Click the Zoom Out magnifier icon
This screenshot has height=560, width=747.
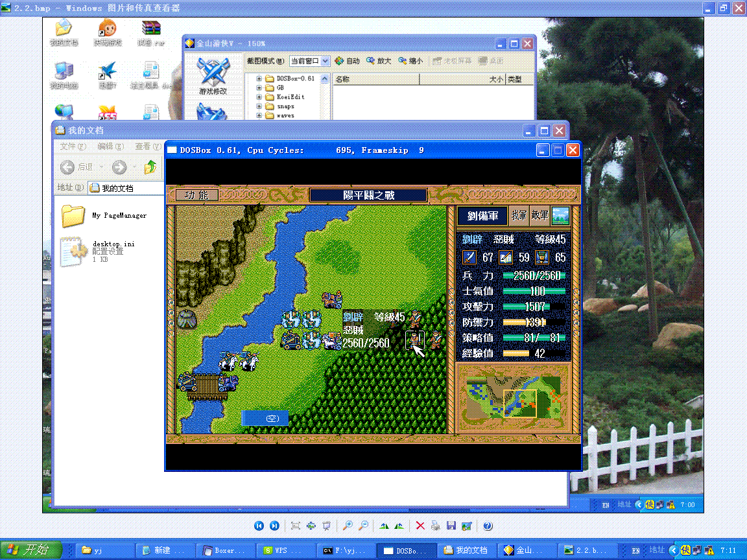pyautogui.click(x=364, y=526)
